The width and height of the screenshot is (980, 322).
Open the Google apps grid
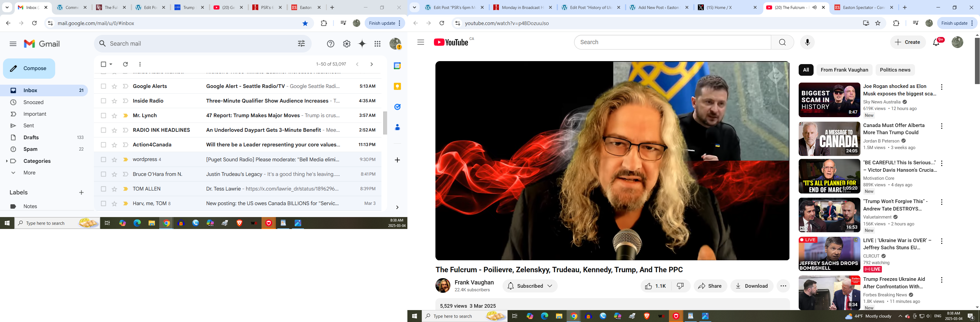(x=377, y=44)
